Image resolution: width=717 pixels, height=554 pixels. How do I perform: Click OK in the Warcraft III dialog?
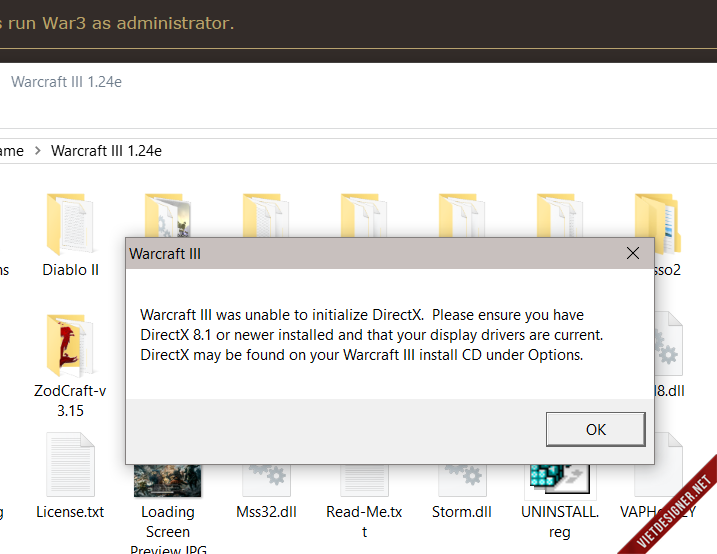(x=595, y=429)
